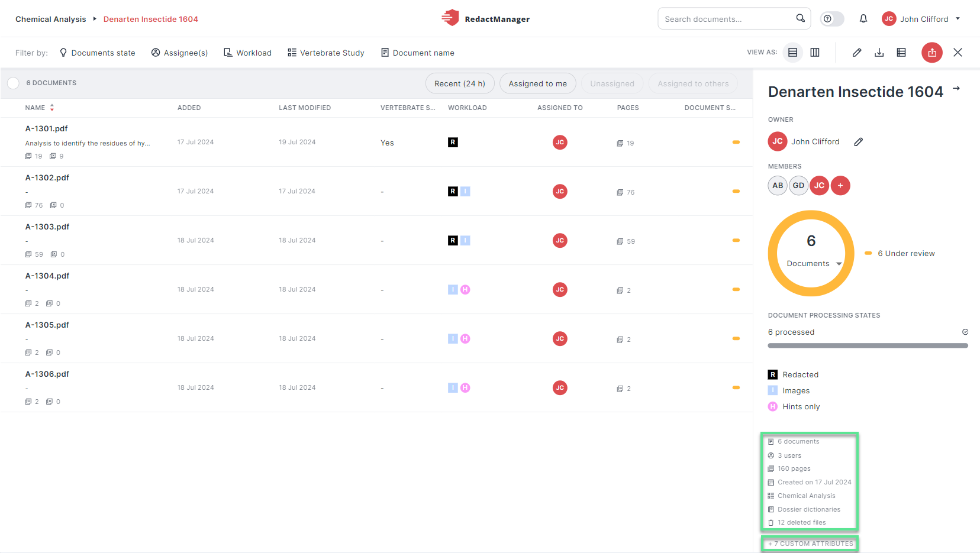980x553 pixels.
Task: Filter by Redacted legend entry
Action: click(794, 374)
